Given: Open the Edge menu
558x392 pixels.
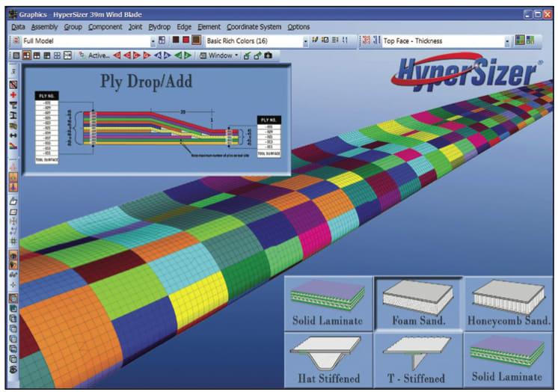Looking at the screenshot, I should (184, 27).
